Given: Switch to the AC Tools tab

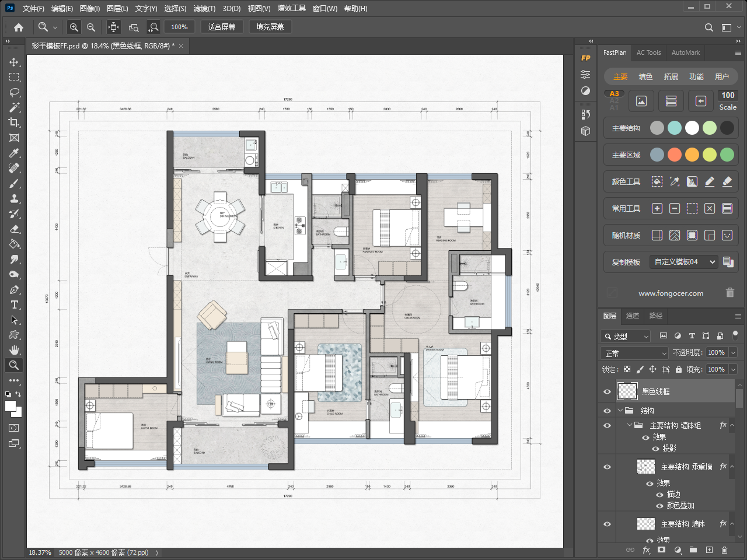Looking at the screenshot, I should click(648, 52).
